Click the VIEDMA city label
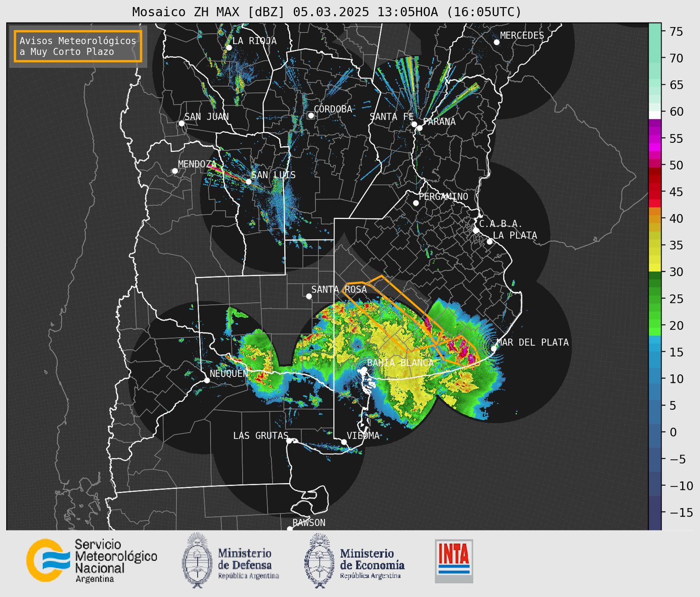700x597 pixels. (363, 436)
